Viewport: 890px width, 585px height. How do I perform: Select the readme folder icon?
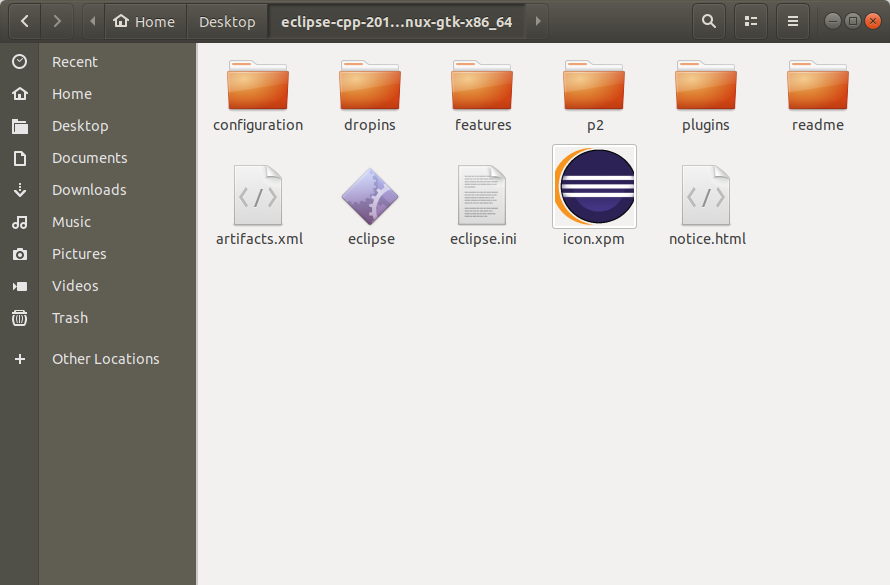pos(817,85)
